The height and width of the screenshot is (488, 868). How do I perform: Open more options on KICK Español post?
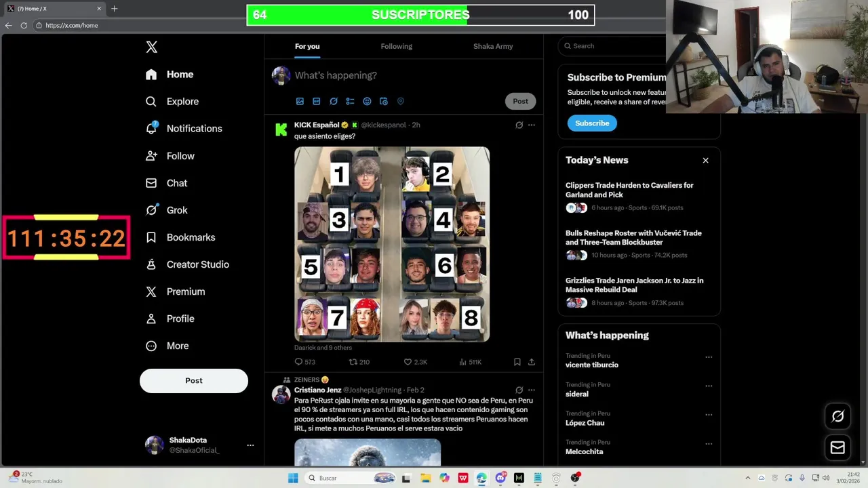(532, 125)
